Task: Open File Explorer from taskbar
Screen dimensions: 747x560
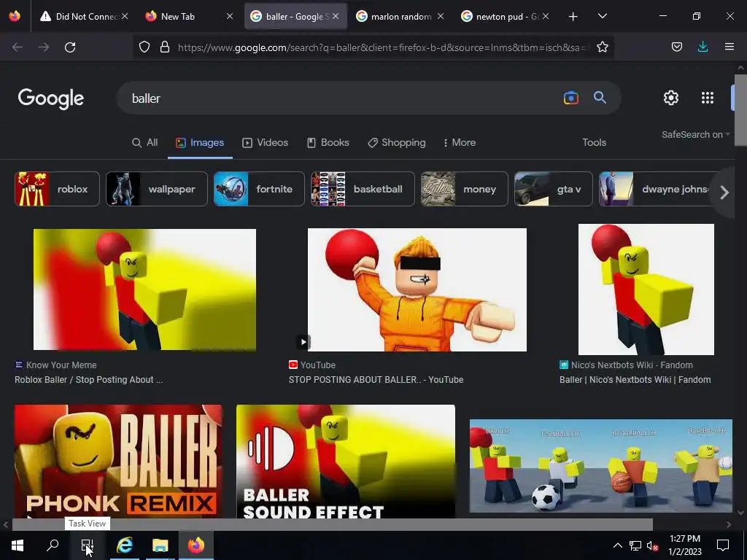Action: 160,545
